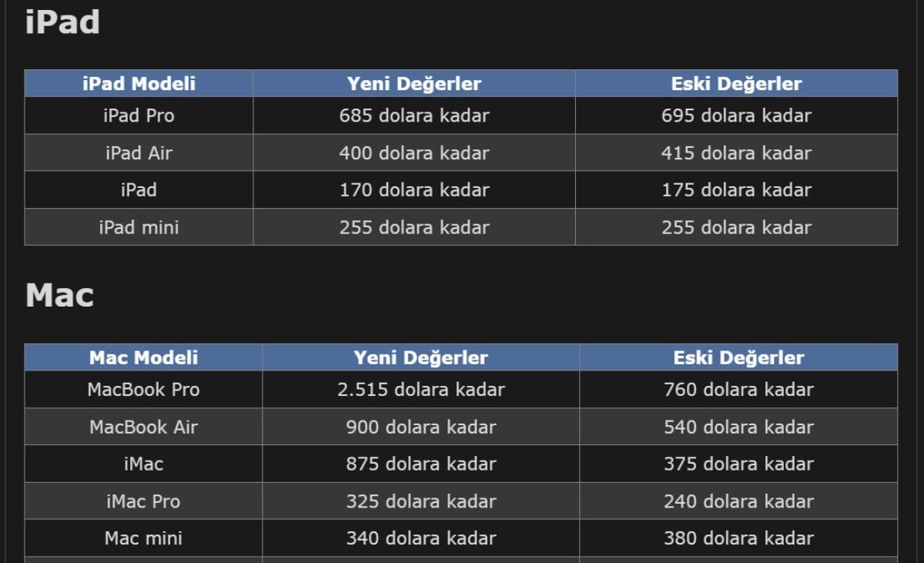Click the iMac Pro model cell

(x=143, y=501)
